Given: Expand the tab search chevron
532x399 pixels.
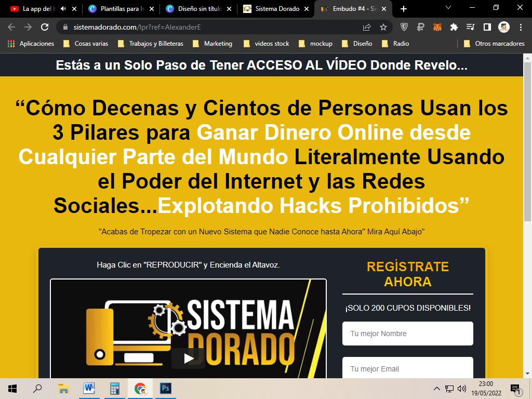Looking at the screenshot, I should point(448,8).
